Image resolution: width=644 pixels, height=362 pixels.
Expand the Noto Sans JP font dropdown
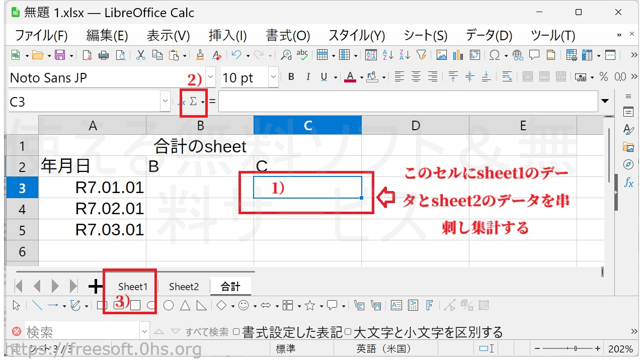coord(211,77)
